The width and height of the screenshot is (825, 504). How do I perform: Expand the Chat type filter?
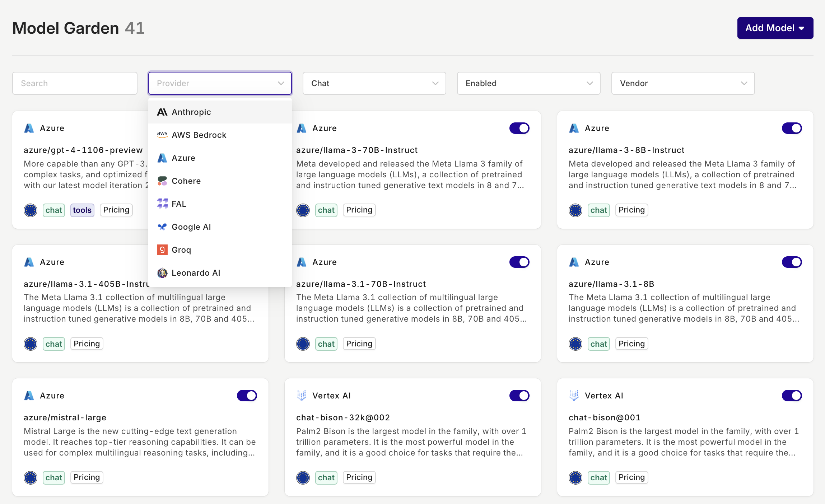[x=374, y=83]
